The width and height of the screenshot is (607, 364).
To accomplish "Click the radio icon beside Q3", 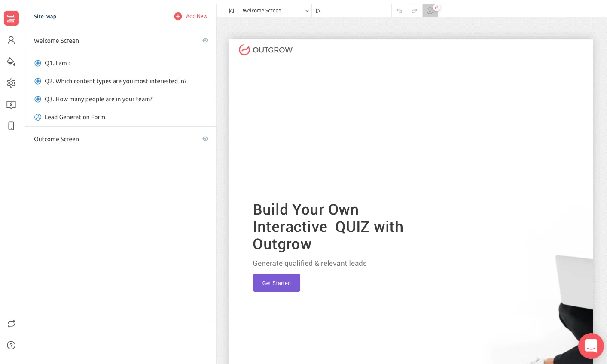I will (38, 99).
